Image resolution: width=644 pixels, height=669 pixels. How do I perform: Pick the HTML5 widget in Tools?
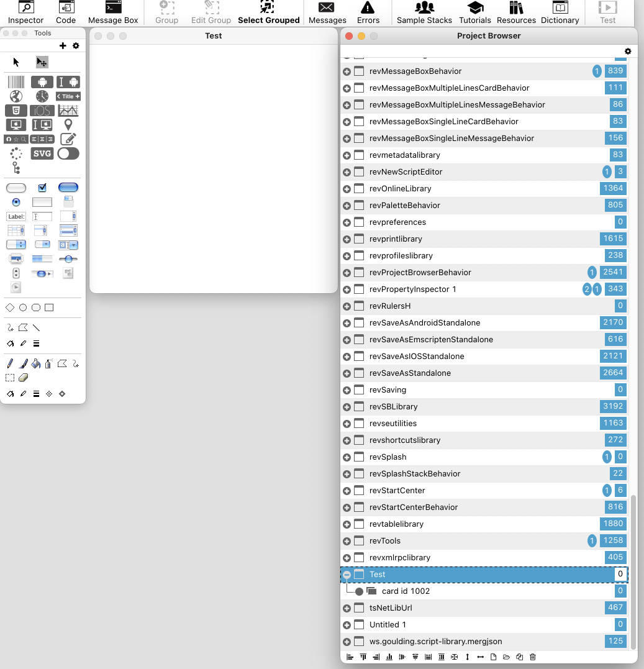(16, 111)
